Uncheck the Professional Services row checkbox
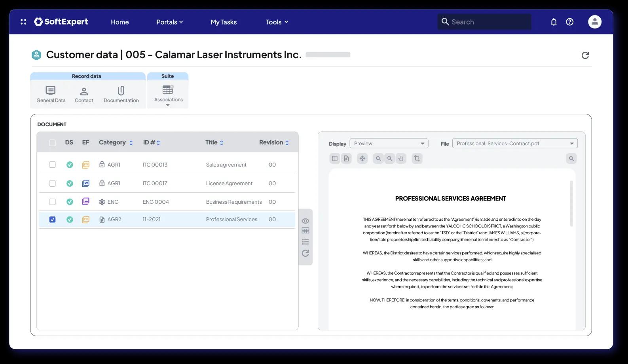 coord(52,220)
